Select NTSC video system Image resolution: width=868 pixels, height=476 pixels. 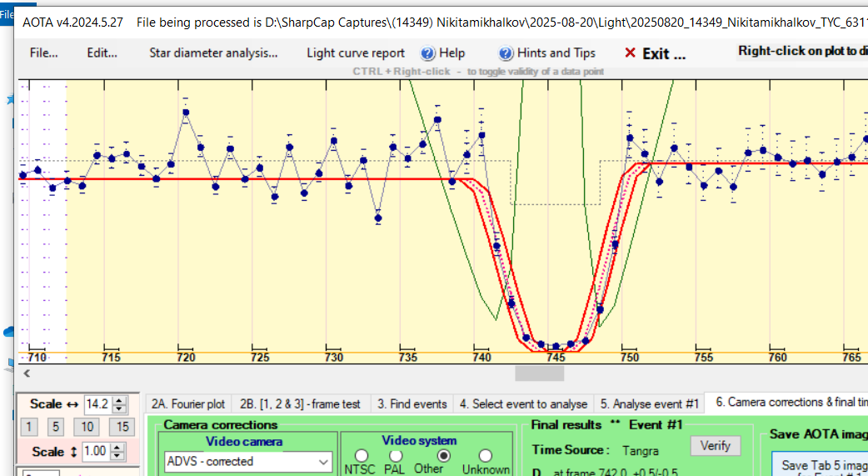click(x=362, y=456)
